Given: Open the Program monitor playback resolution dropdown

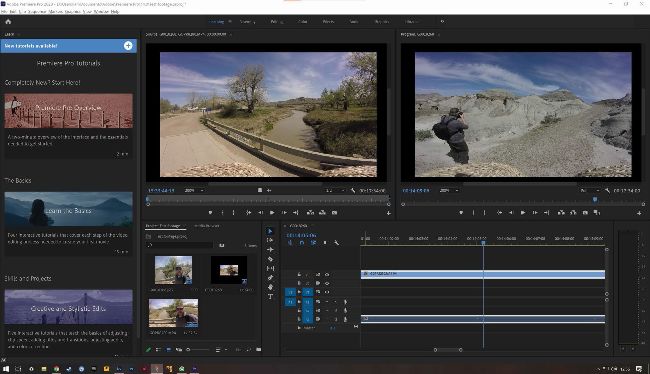Looking at the screenshot, I should (589, 191).
